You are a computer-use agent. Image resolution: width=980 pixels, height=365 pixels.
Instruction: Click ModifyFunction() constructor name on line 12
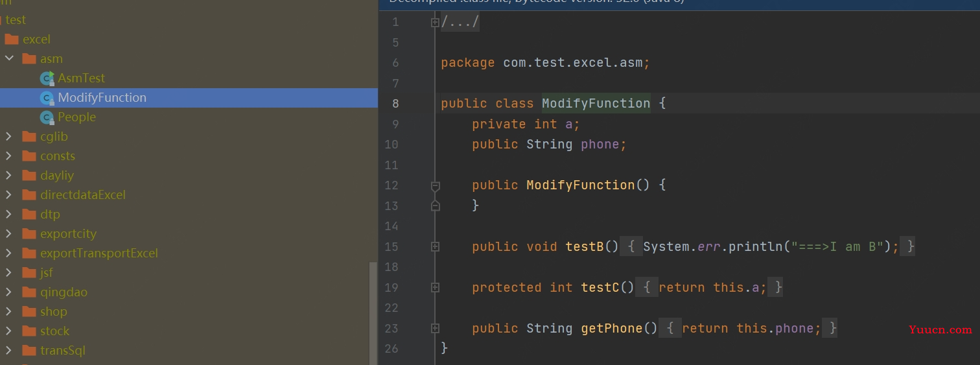pyautogui.click(x=580, y=185)
